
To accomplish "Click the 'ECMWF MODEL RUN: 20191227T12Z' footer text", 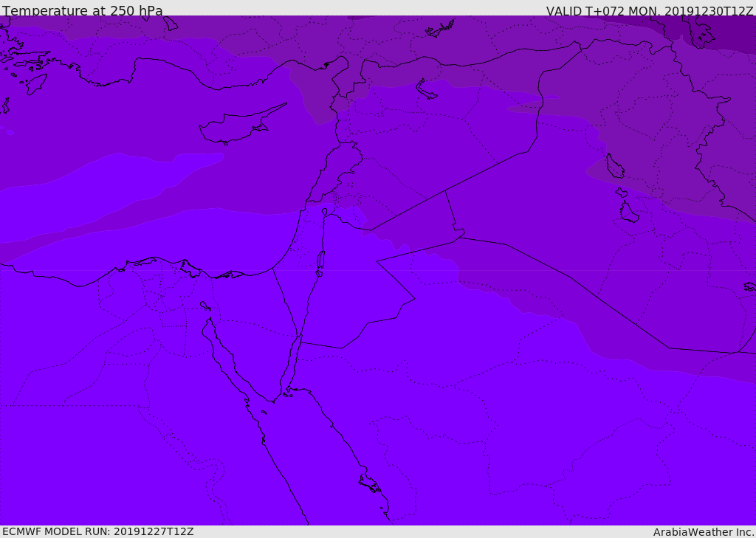I will click(98, 531).
